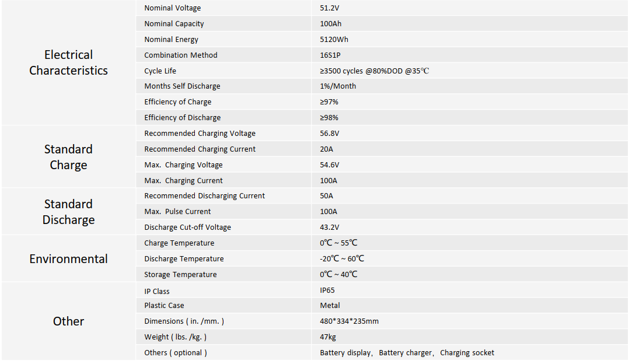This screenshot has height=364, width=632.
Task: Click the Standard Discharge section heading
Action: click(x=68, y=212)
